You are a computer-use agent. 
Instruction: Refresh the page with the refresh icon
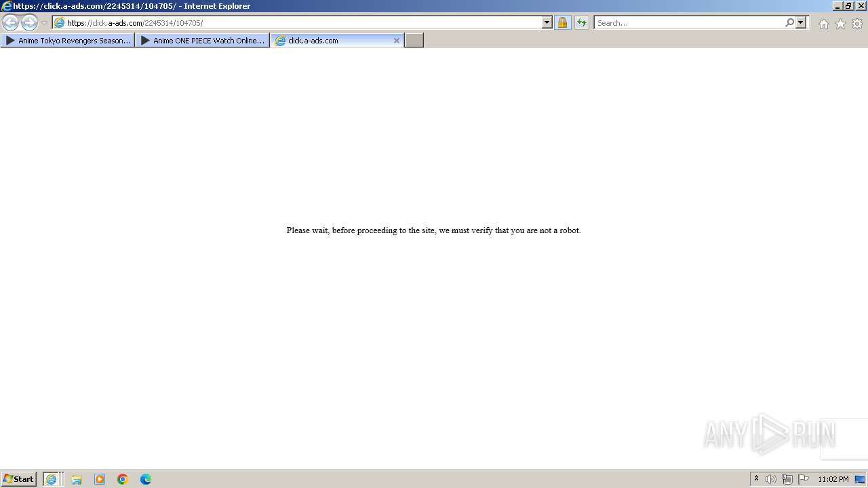click(x=582, y=23)
